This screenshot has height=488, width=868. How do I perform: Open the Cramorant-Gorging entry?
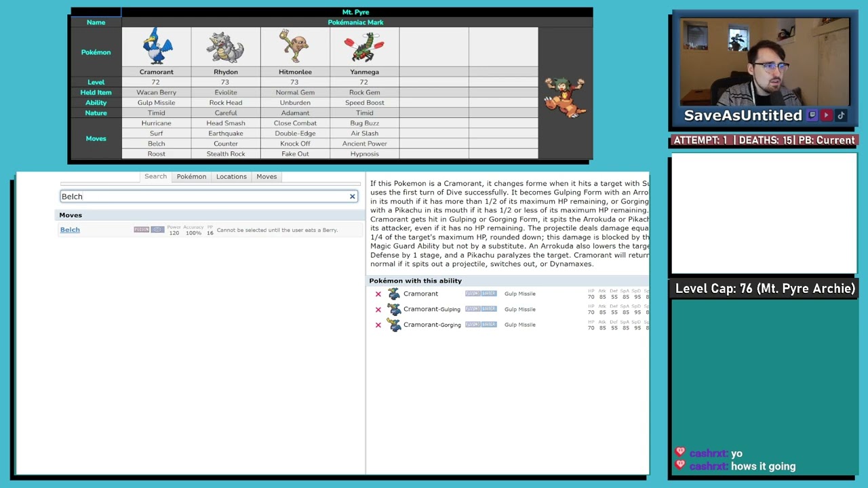(432, 325)
